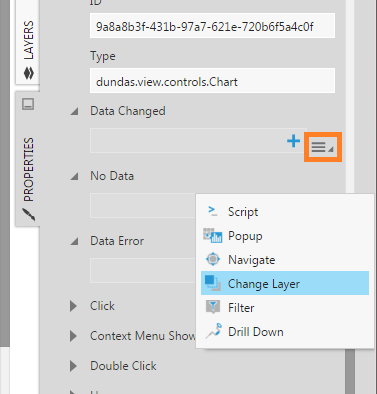Choose Popup from the menu

(285, 236)
